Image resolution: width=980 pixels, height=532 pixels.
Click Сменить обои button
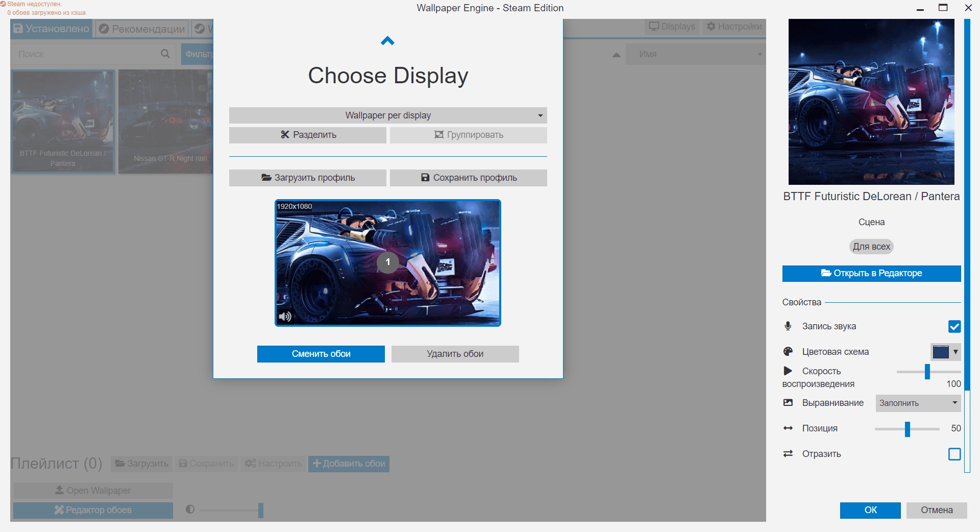coord(321,354)
